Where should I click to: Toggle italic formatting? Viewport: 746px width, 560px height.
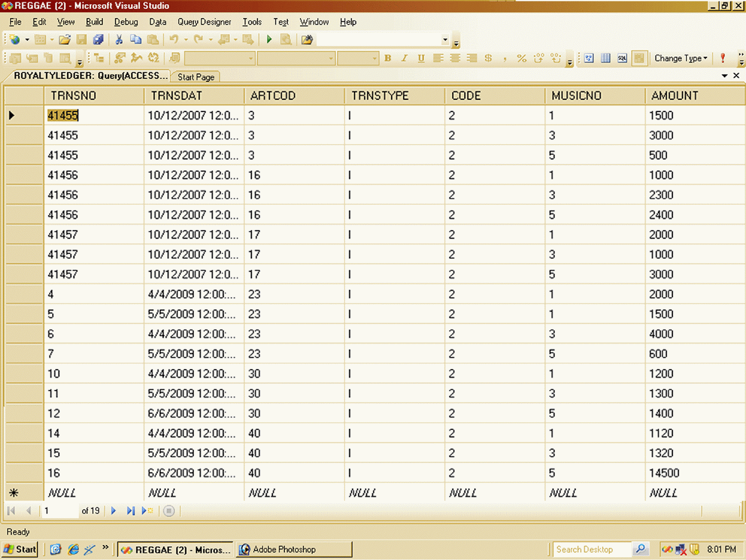(404, 58)
